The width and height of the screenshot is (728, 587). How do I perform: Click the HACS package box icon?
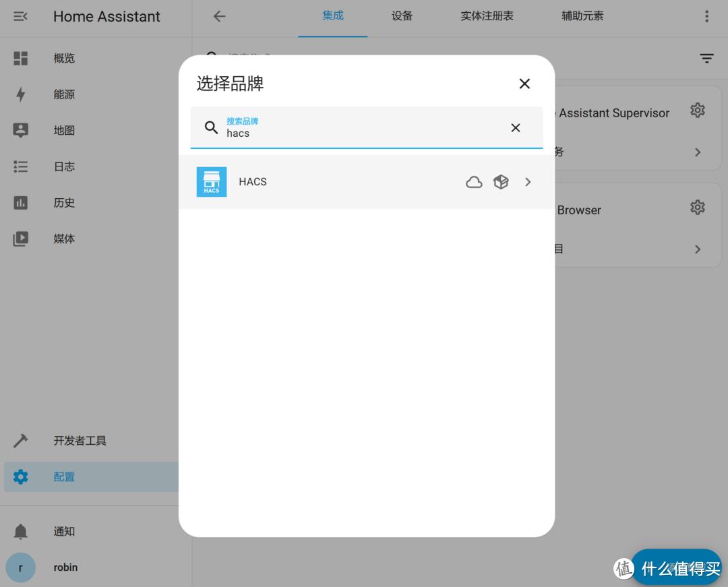[501, 182]
